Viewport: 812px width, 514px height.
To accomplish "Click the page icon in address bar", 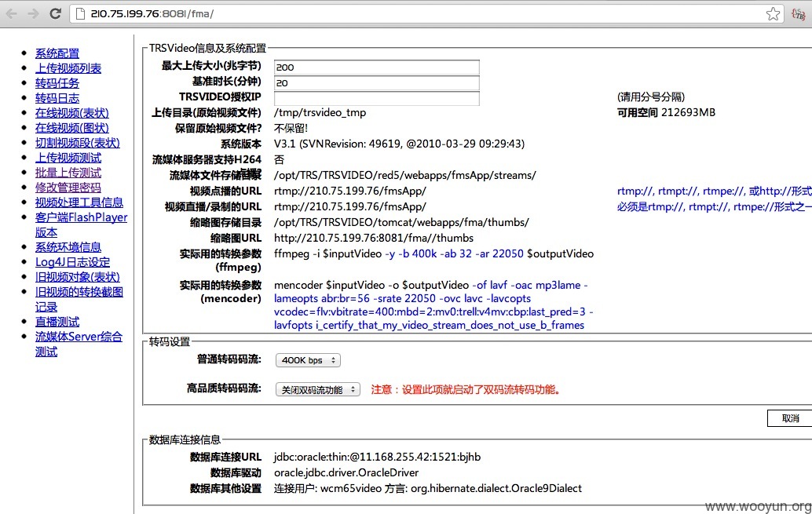I will point(80,14).
